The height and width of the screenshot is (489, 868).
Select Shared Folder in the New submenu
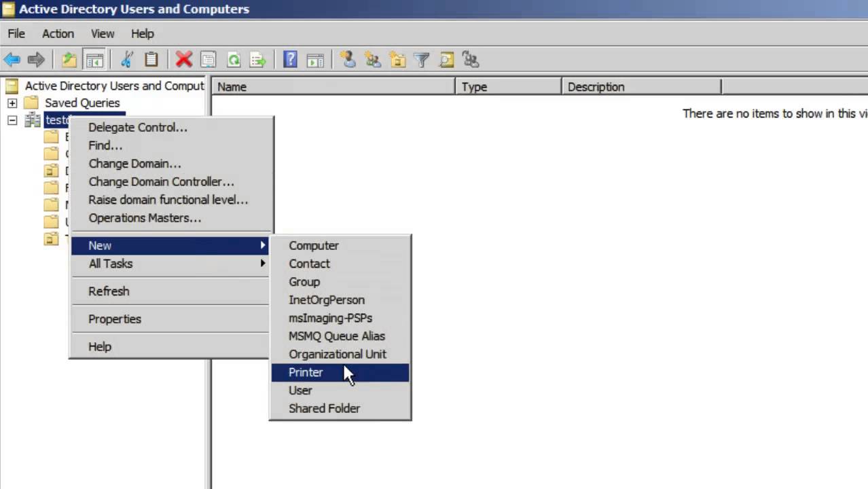(340, 408)
